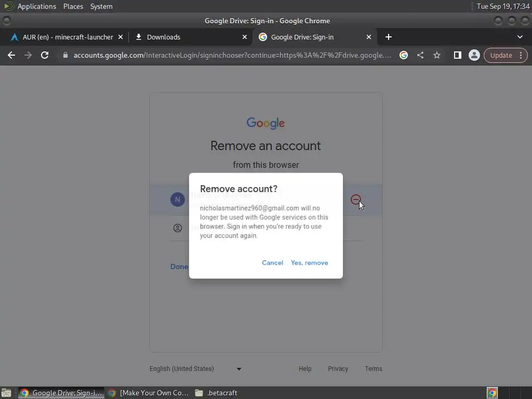Open the Places menu
The width and height of the screenshot is (532, 399).
(73, 6)
